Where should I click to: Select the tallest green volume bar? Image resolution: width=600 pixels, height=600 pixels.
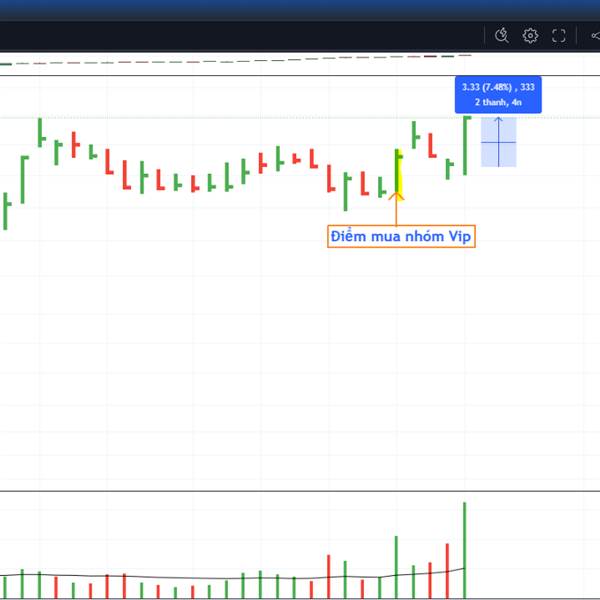[465, 550]
